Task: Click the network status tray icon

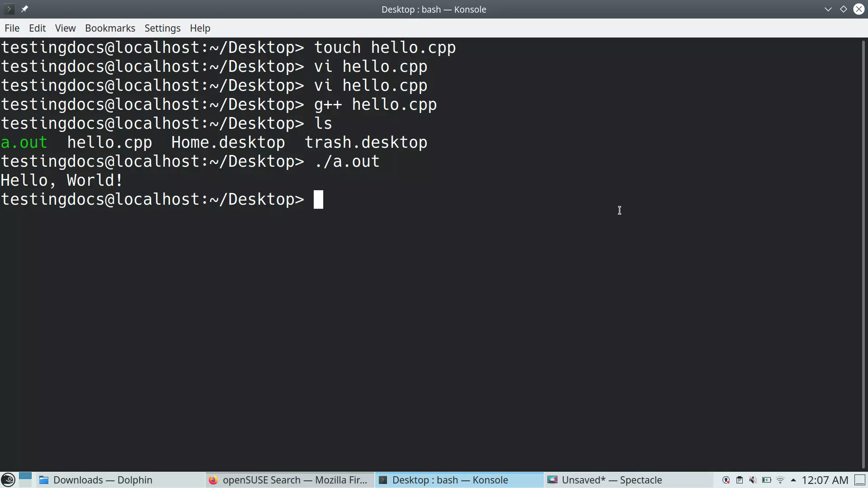Action: (x=780, y=480)
